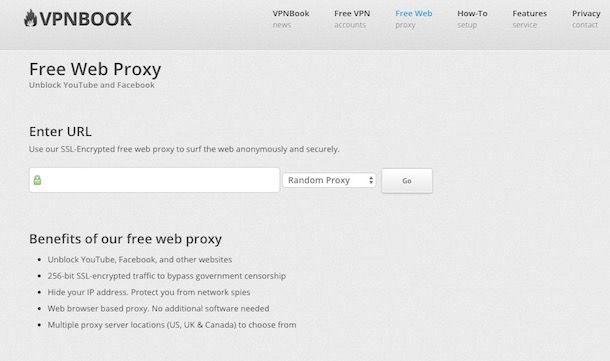The image size is (610, 361).
Task: Click 'Unblock YouTube, Facebook, and other websites' bullet
Action: click(140, 259)
